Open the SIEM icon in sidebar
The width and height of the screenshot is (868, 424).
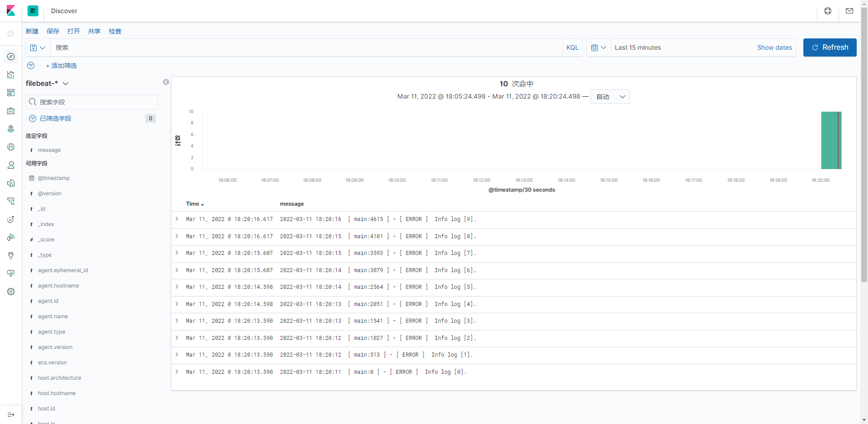pyautogui.click(x=11, y=237)
